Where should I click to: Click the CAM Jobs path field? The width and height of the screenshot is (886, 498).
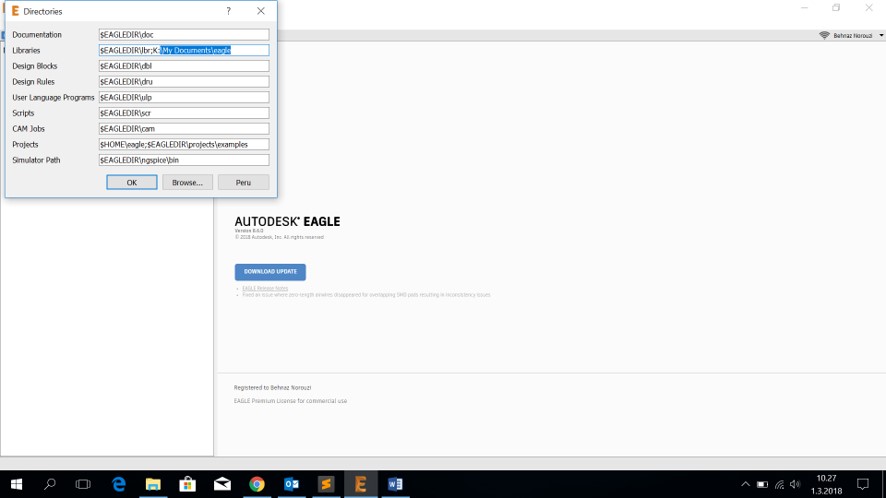coord(184,129)
